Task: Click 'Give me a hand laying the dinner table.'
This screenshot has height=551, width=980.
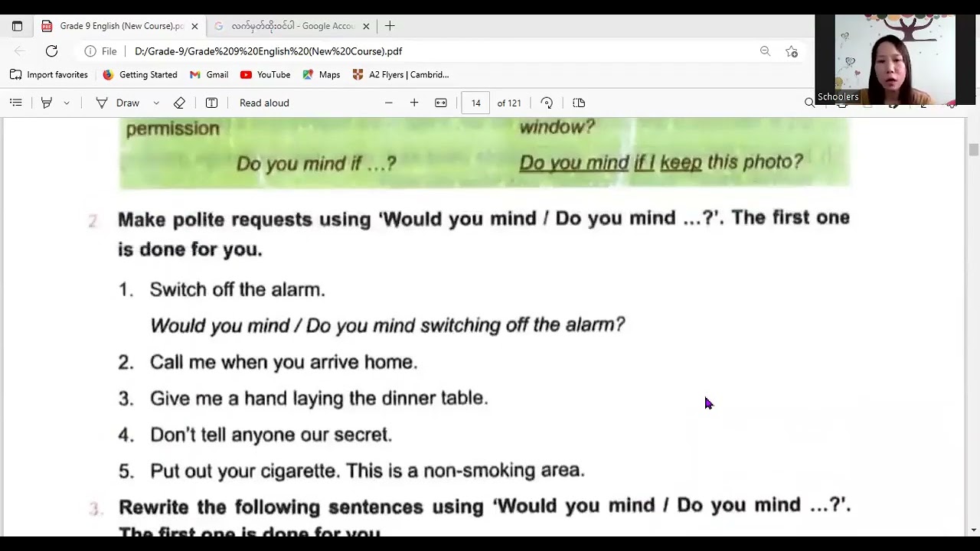Action: pos(318,398)
